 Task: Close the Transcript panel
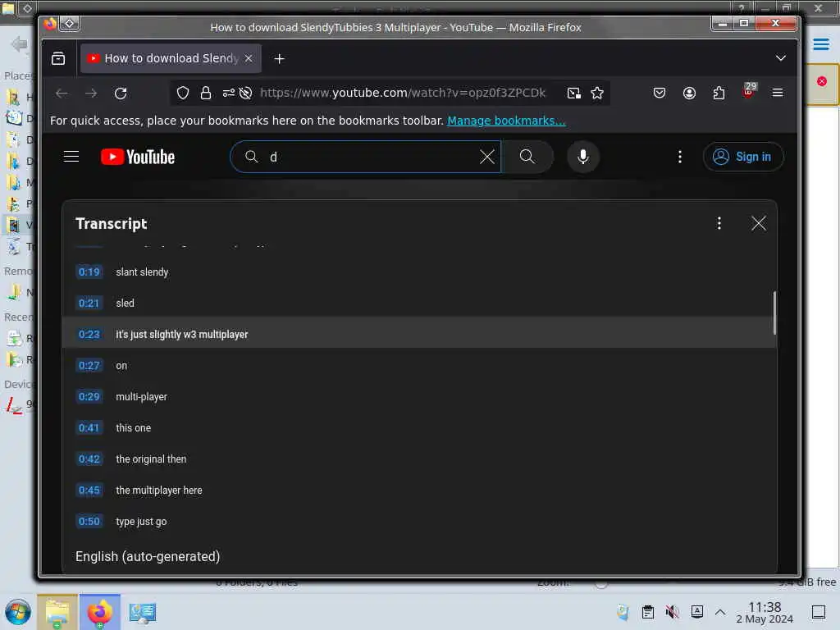point(758,223)
